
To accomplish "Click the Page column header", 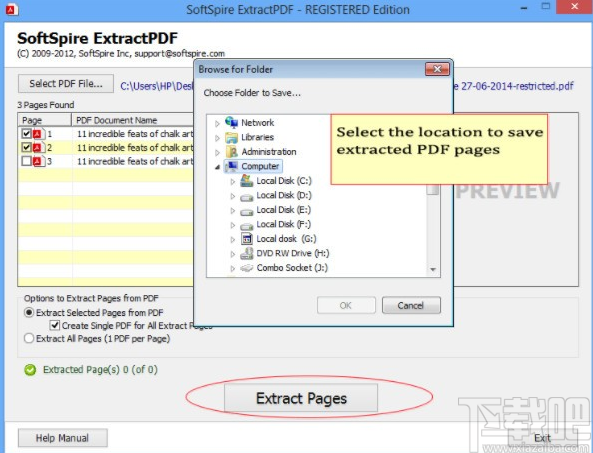I will click(45, 120).
